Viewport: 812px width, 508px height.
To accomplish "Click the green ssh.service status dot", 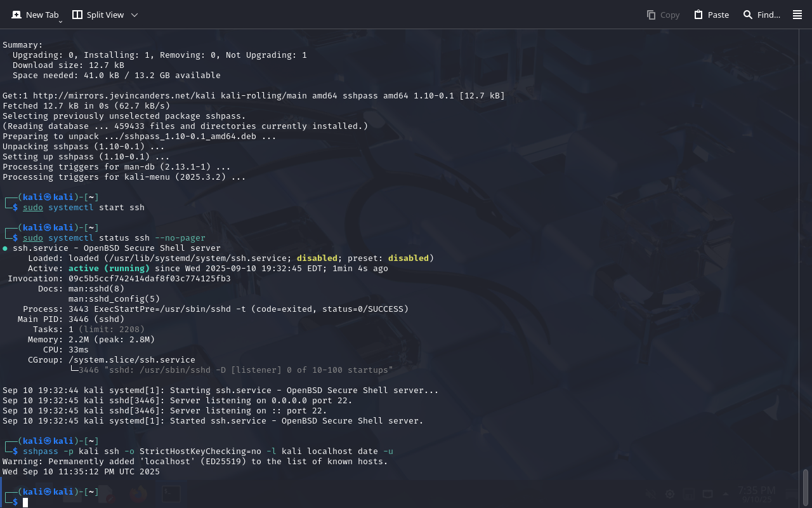I will [5, 248].
